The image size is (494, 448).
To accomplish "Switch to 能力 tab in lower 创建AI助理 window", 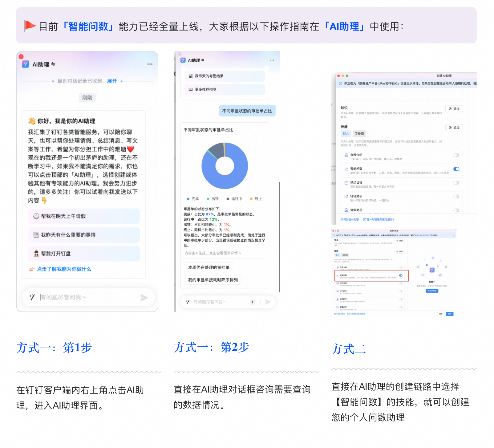I will pos(337,255).
